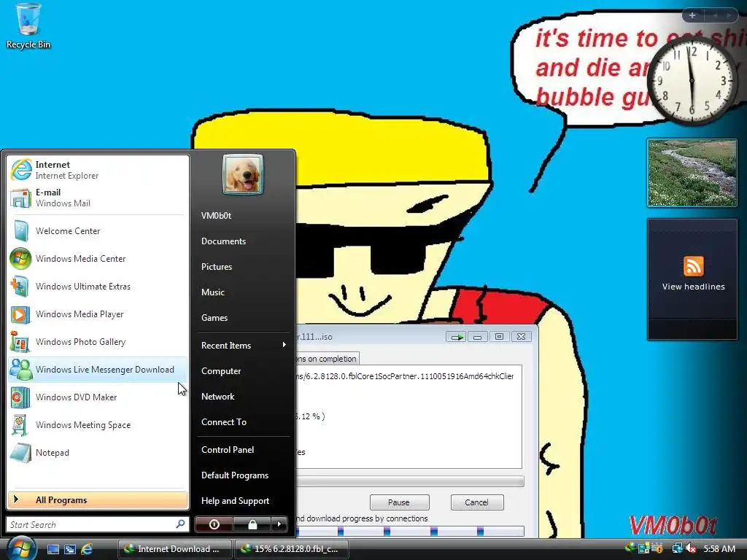The width and height of the screenshot is (747, 560).
Task: Open Windows Meeting Space
Action: coord(98,425)
